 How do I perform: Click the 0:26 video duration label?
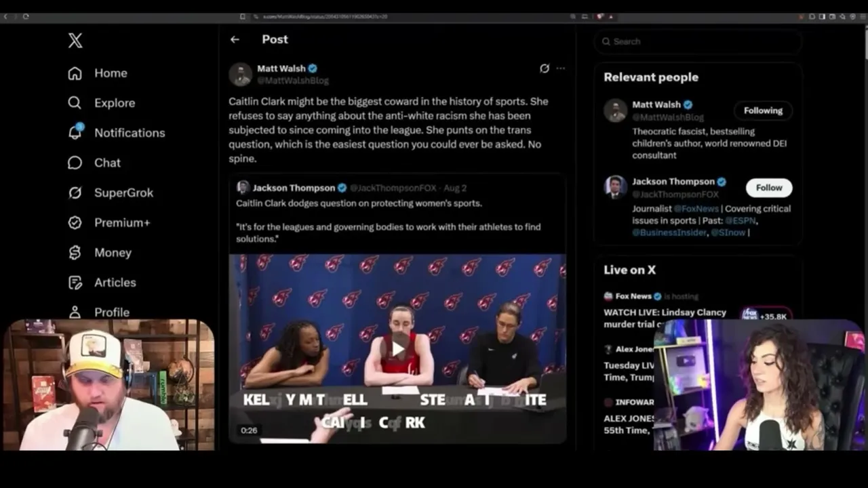249,430
